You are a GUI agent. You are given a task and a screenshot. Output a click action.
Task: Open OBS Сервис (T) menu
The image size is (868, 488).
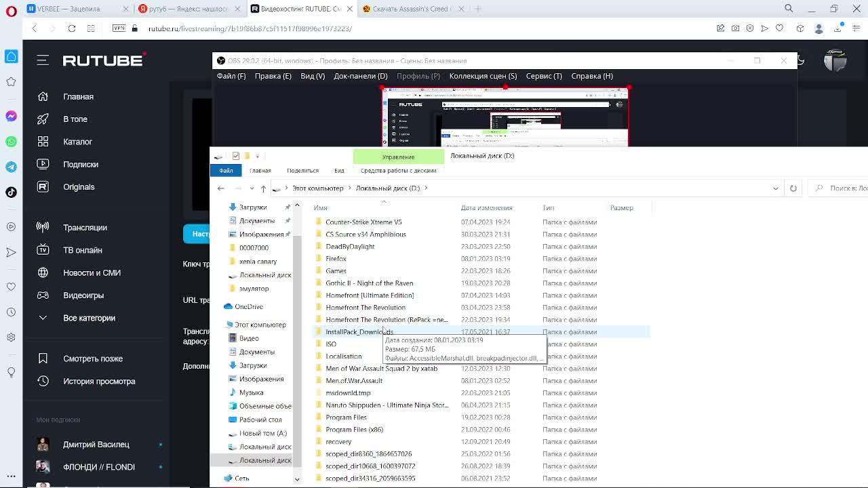pos(544,76)
